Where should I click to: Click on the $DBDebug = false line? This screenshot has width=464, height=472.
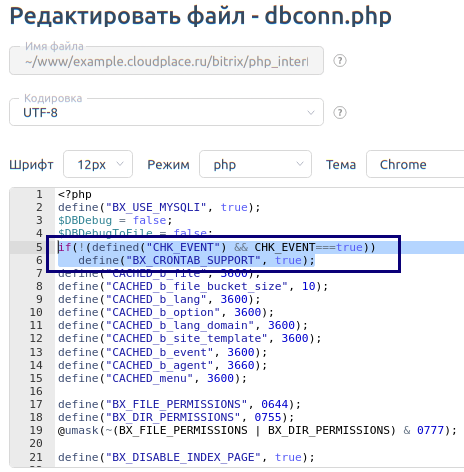point(115,220)
